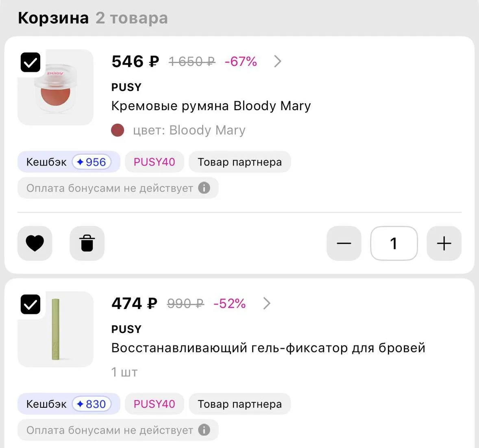479x448 pixels.
Task: Open Кремовые румяна Bloody Mary product link
Action: pyautogui.click(x=211, y=106)
